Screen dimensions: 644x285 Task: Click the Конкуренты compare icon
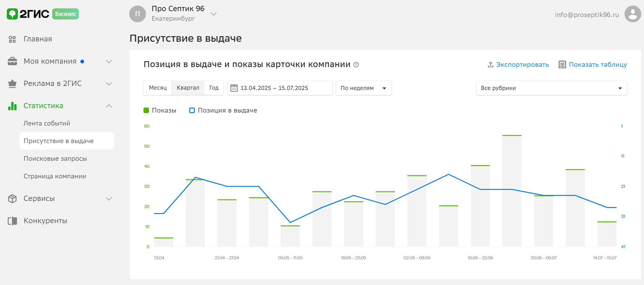point(12,221)
